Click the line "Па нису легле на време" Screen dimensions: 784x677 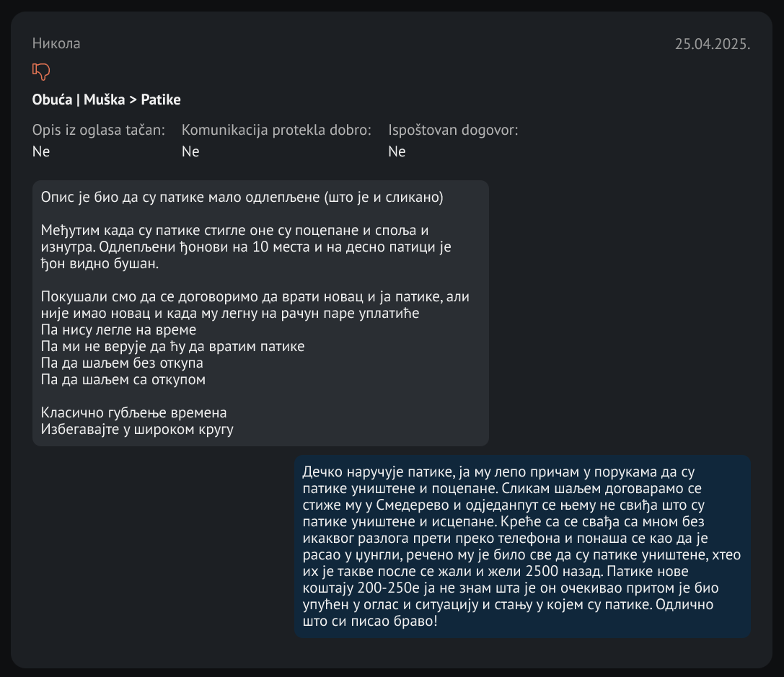tap(119, 330)
